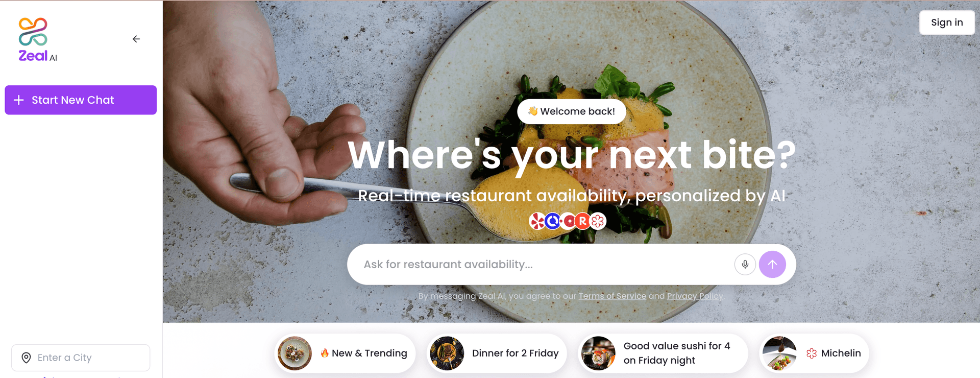Open the Privacy Policy link
The height and width of the screenshot is (378, 980).
click(x=695, y=296)
